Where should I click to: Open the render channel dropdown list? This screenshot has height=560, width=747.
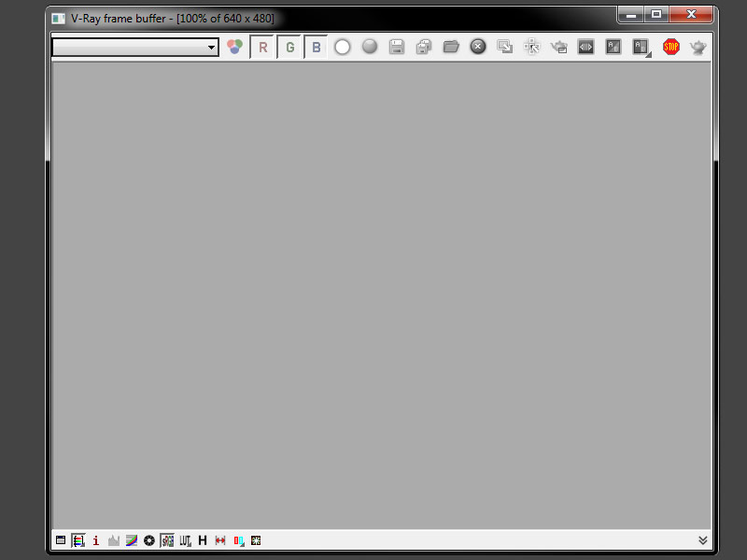(135, 48)
